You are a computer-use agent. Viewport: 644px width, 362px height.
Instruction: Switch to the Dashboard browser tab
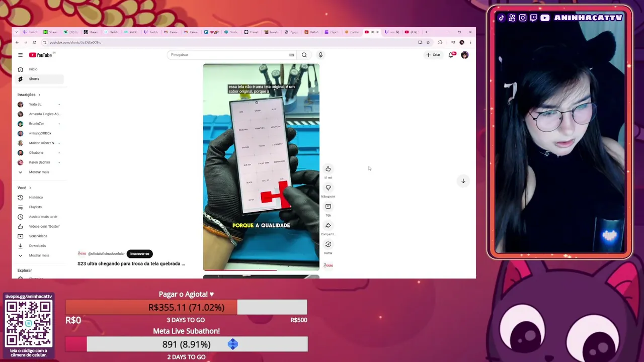click(x=111, y=32)
